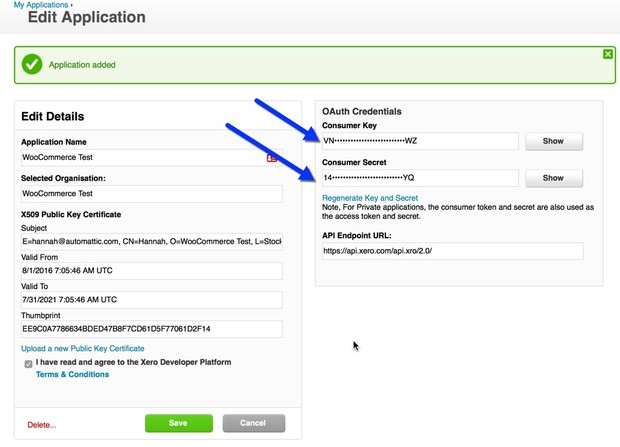
Task: Click the Consumer Secret label
Action: [354, 162]
